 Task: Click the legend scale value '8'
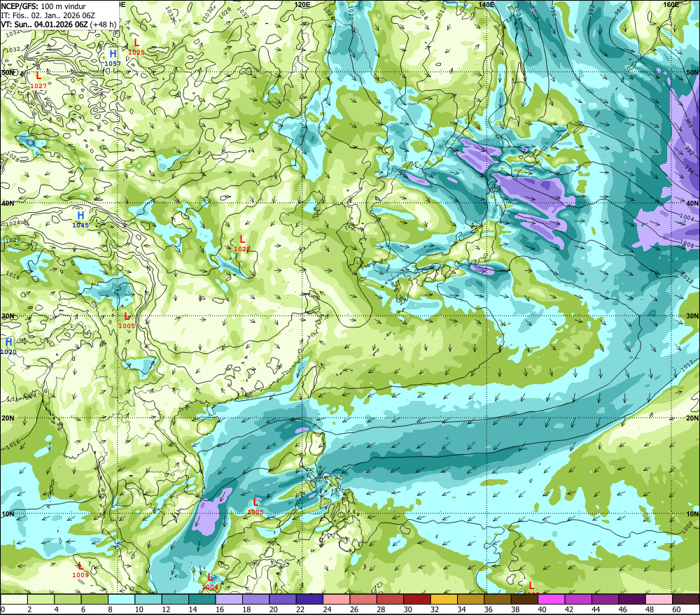click(111, 609)
